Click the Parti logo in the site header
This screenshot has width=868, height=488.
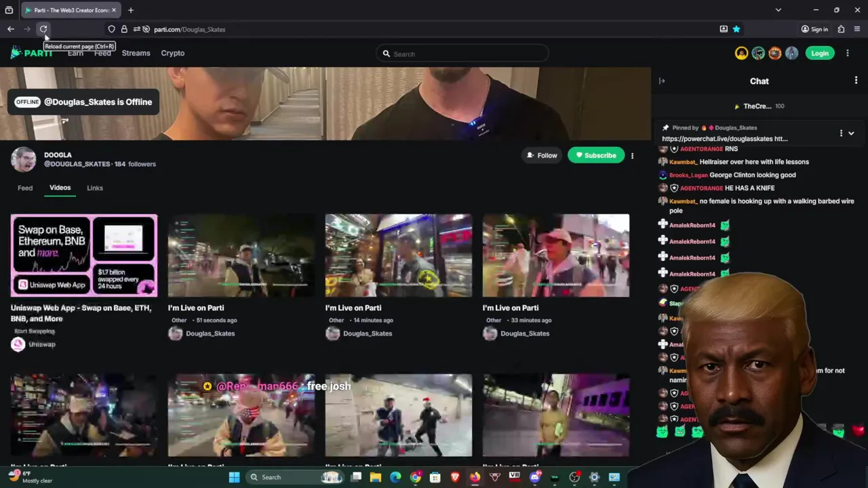pyautogui.click(x=31, y=53)
